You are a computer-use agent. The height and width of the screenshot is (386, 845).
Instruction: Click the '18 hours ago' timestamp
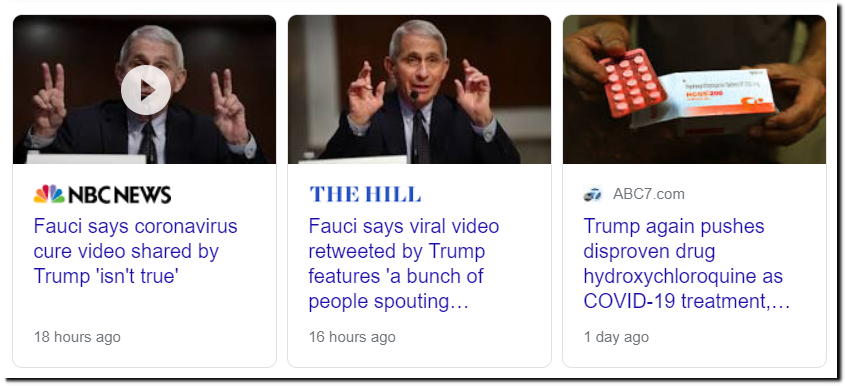pos(77,337)
